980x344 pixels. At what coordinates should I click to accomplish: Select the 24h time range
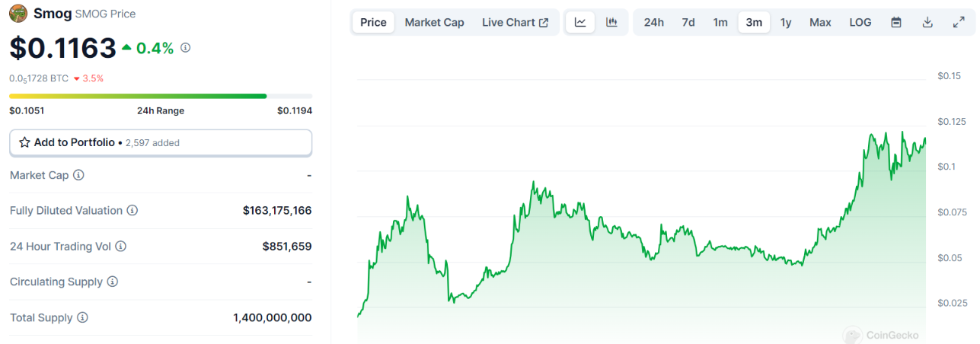[x=653, y=22]
